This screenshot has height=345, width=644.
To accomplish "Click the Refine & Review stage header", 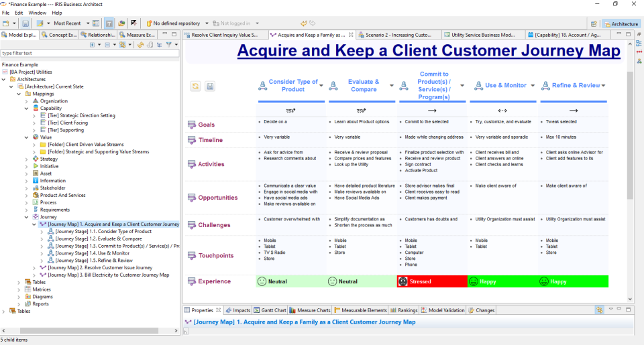I will click(576, 85).
